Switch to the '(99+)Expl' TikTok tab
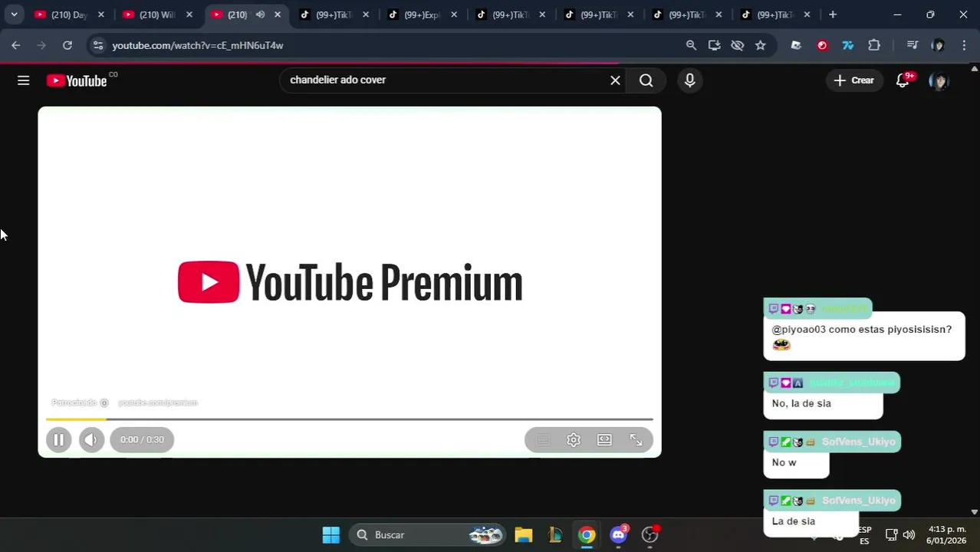Screen dimensions: 980x552 coord(423,15)
